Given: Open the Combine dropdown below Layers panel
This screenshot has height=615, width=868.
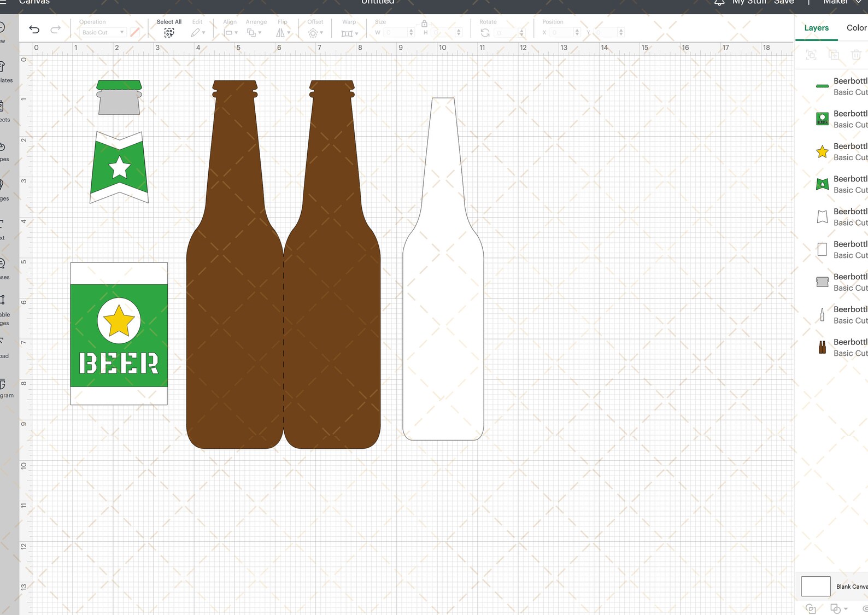Looking at the screenshot, I should 838,609.
